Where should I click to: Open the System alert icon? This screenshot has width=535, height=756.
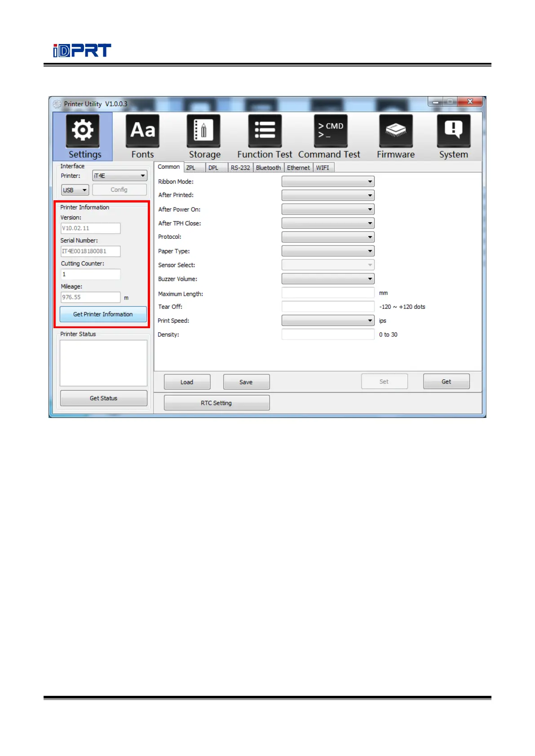[x=454, y=131]
